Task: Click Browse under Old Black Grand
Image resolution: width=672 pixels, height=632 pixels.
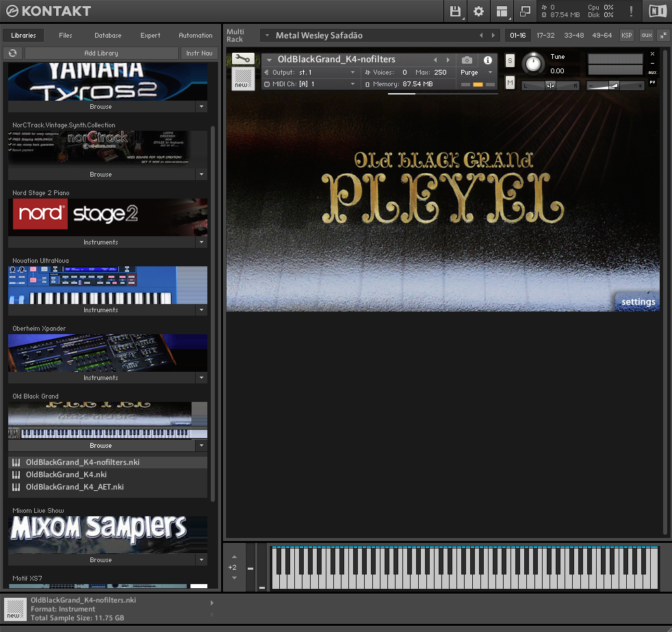Action: [x=101, y=446]
